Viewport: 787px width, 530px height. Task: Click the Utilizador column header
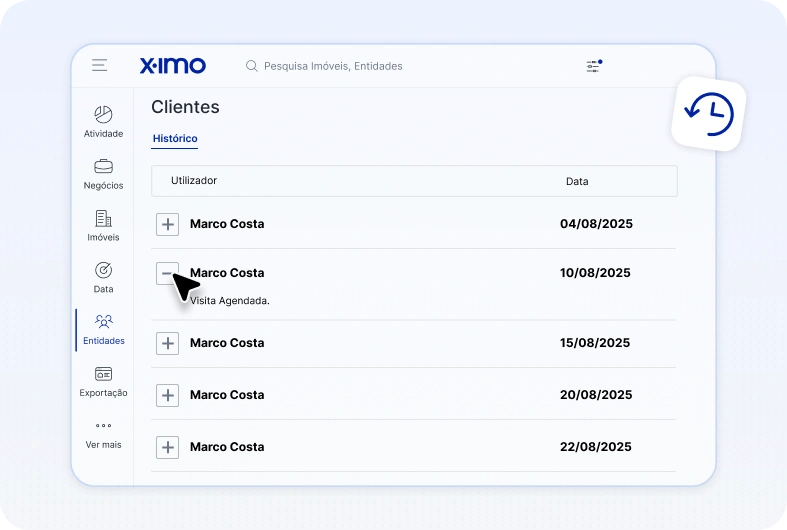coord(194,180)
